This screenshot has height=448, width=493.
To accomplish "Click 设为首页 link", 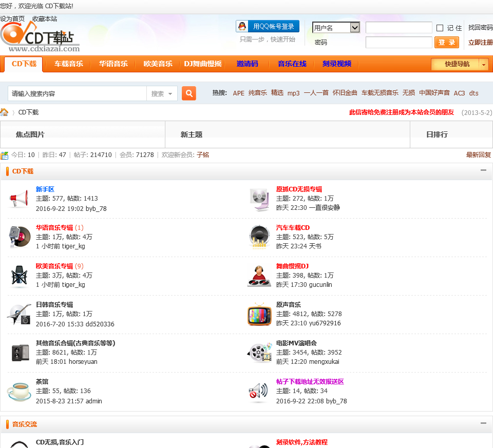I will point(12,19).
